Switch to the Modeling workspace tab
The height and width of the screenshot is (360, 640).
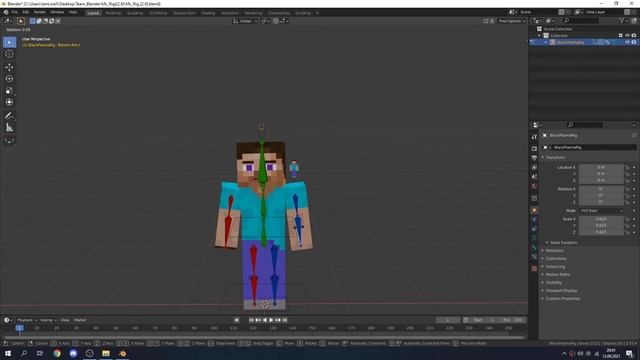click(113, 13)
